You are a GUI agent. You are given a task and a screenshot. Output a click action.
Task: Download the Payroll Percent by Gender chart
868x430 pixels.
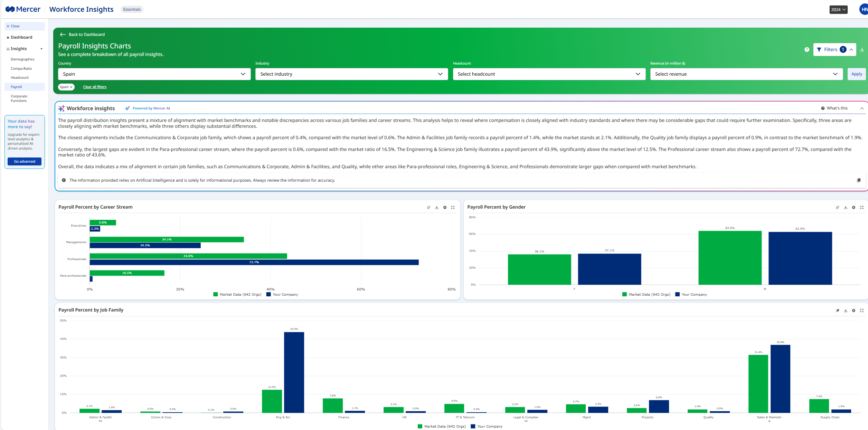pos(846,208)
